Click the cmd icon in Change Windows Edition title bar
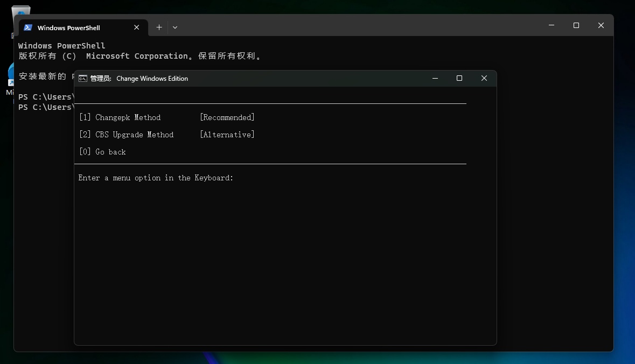 pyautogui.click(x=83, y=79)
